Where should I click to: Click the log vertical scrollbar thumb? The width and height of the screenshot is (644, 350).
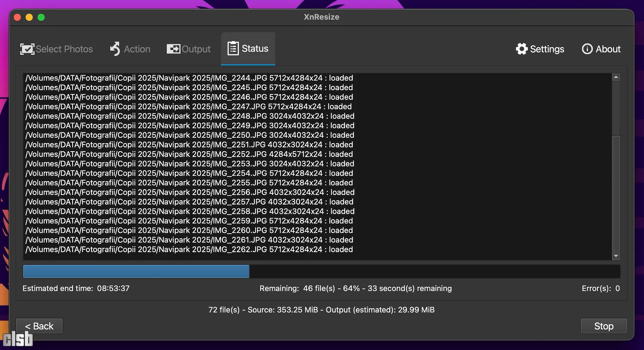[x=616, y=192]
